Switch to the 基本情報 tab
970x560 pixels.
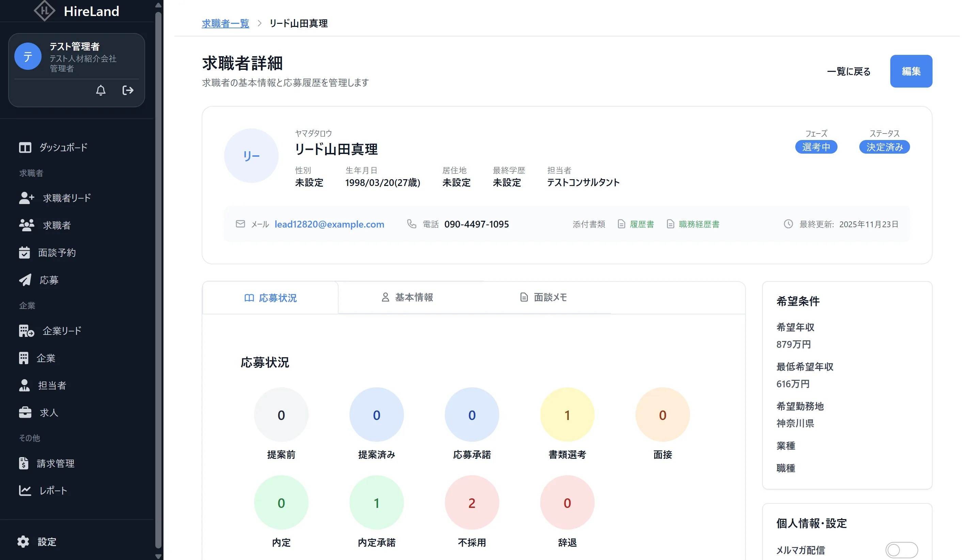pyautogui.click(x=407, y=297)
